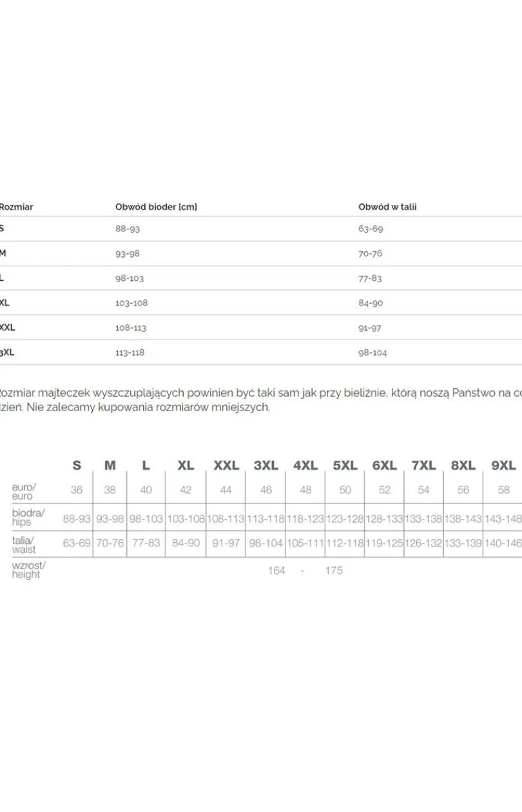Select the XXL size row label

point(7,327)
